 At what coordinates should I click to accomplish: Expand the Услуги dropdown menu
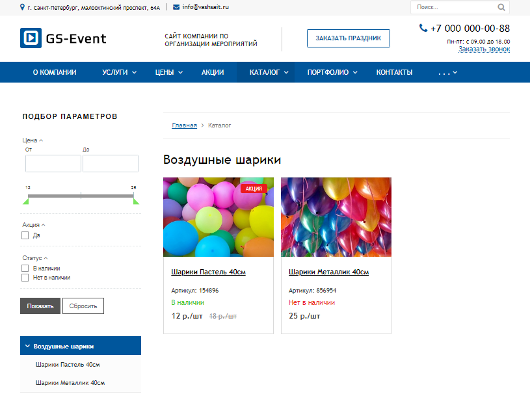click(119, 73)
